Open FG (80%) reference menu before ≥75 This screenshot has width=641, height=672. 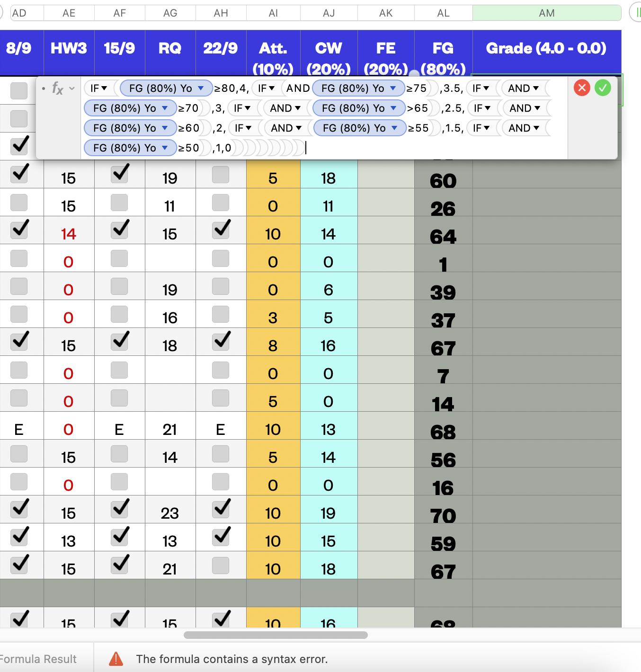click(x=393, y=88)
